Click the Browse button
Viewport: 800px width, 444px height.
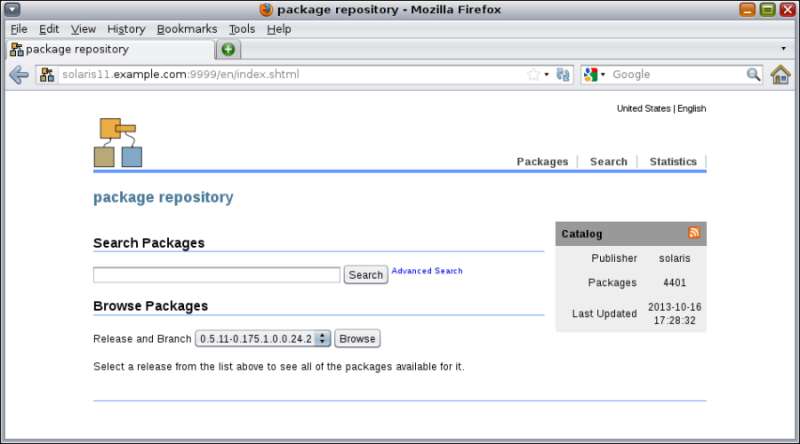pyautogui.click(x=357, y=338)
